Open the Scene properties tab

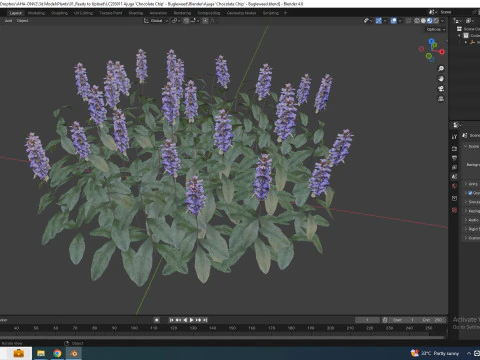click(454, 177)
